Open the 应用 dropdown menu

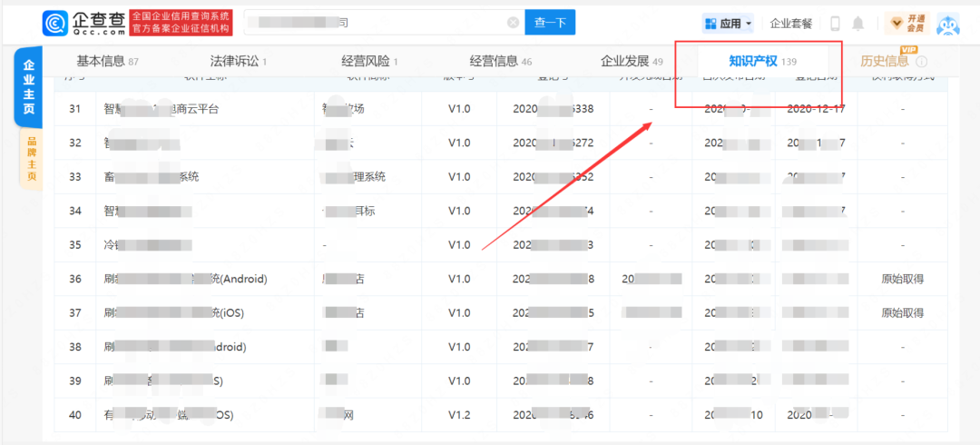click(728, 24)
